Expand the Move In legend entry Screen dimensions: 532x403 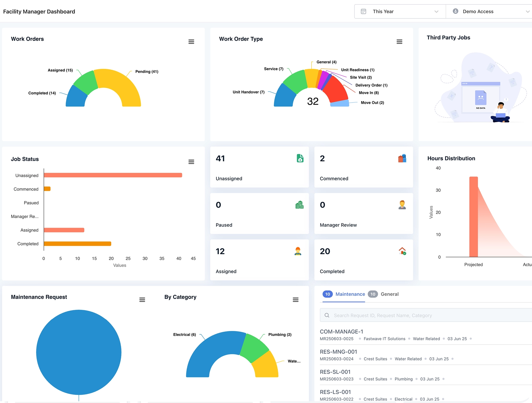pos(369,93)
